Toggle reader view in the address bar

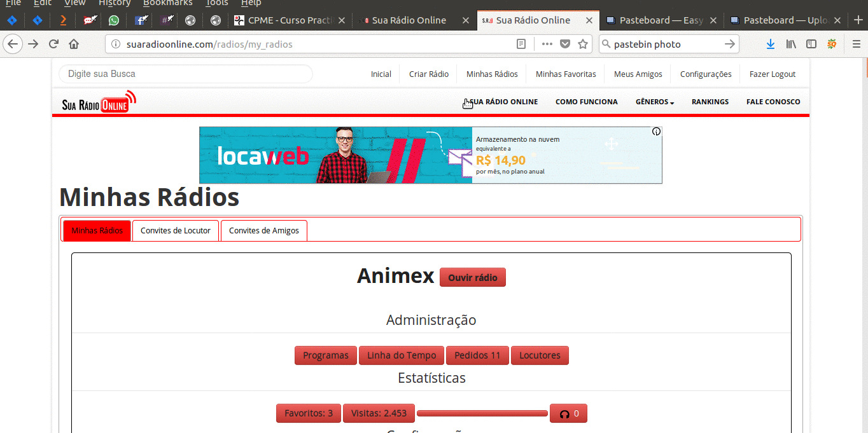tap(521, 44)
